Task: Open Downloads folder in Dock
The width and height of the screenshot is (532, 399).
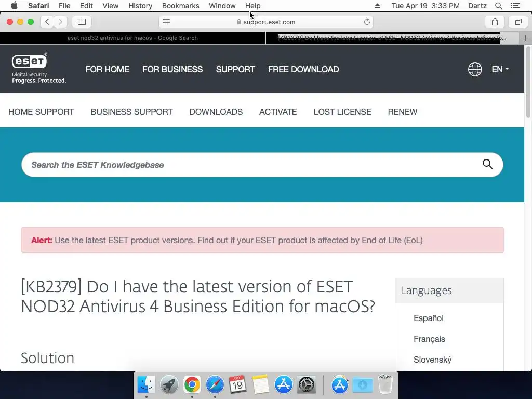Action: tap(362, 384)
